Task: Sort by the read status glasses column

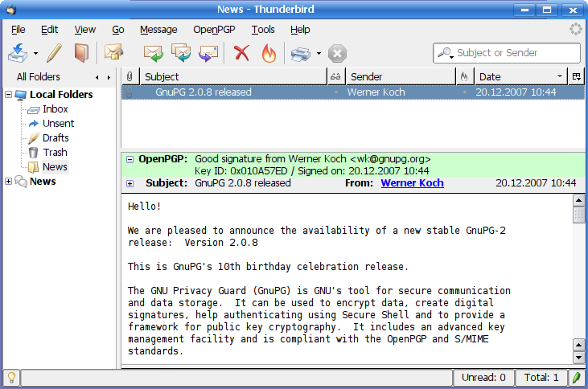Action: pos(335,77)
